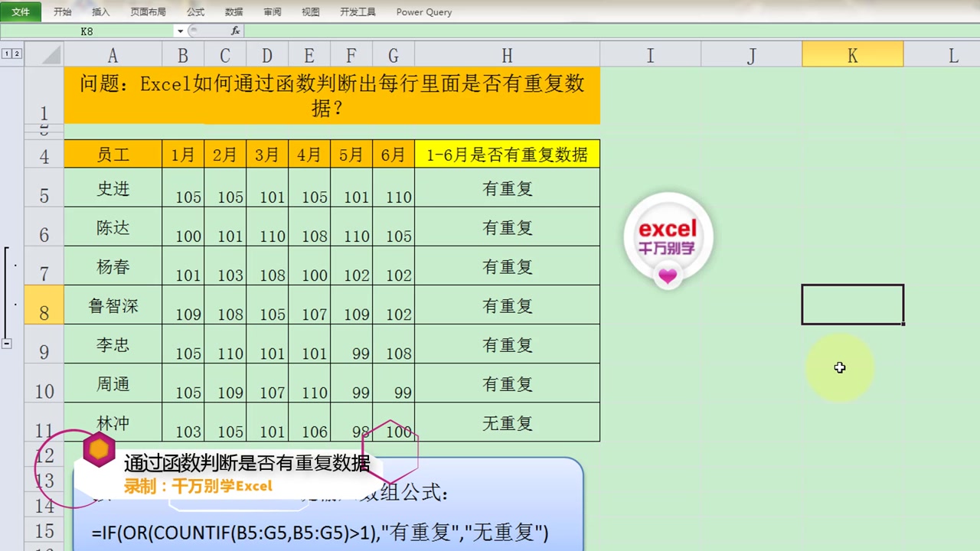Click employee name cell 鲁智深
Image resolution: width=980 pixels, height=551 pixels.
pos(113,305)
